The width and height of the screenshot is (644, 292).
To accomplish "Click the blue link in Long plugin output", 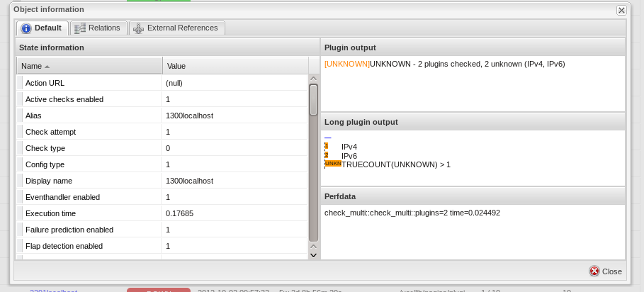I will [x=328, y=137].
